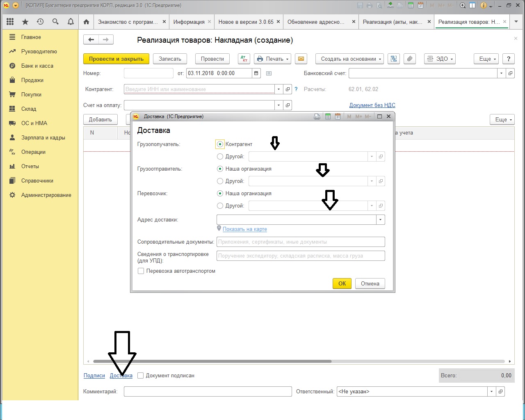Select Контрагент as Грузополучатель

point(220,144)
